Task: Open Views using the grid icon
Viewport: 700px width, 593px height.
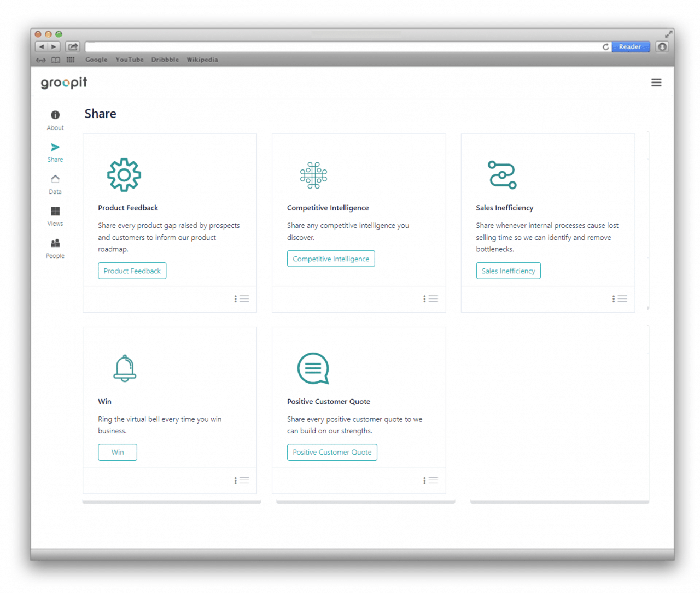Action: click(x=55, y=211)
